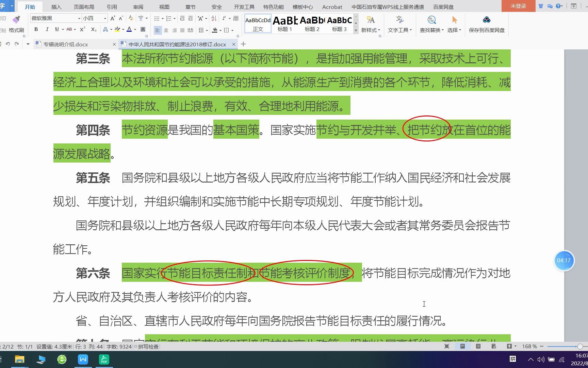Decrease font size with A- icon

(121, 18)
